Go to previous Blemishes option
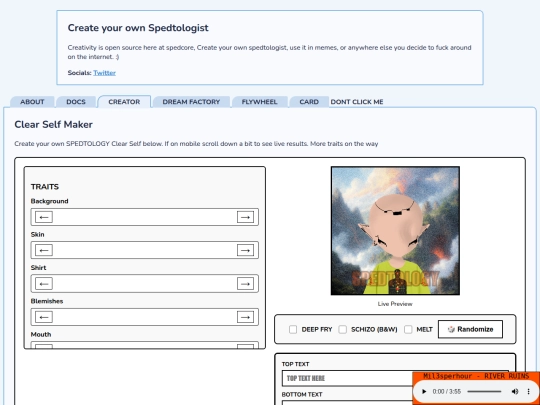 (44, 317)
